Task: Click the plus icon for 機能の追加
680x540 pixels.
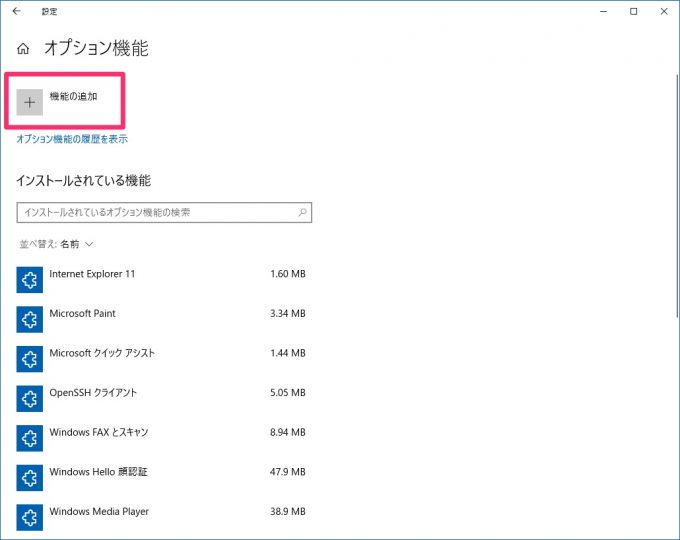Action: tap(29, 102)
